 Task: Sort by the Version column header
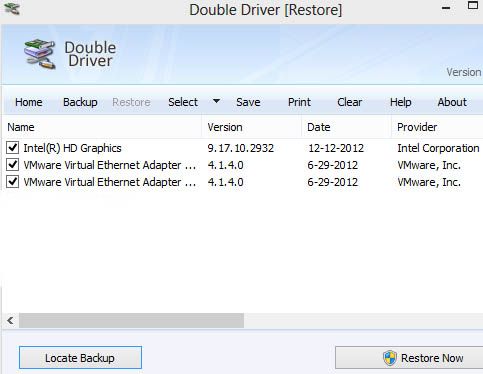point(251,127)
